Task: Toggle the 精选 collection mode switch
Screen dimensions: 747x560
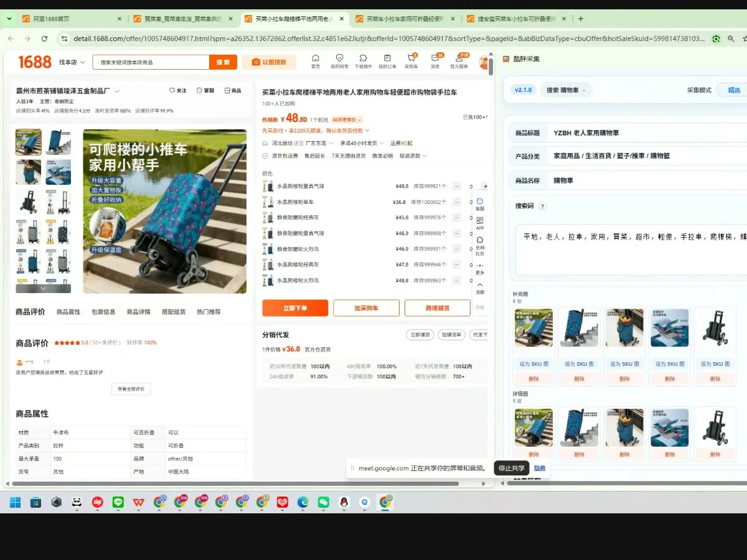Action: [x=733, y=90]
